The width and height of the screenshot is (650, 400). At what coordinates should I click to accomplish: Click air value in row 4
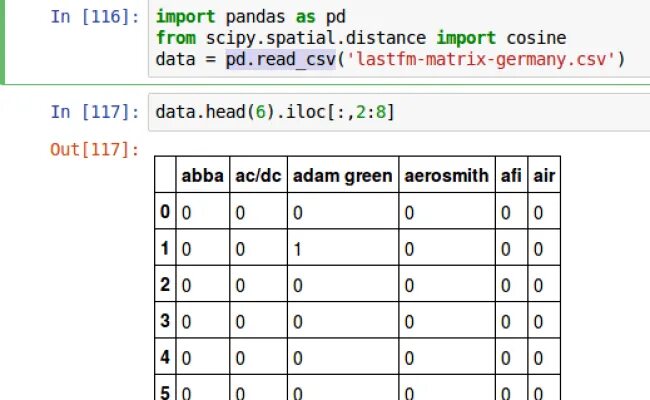pyautogui.click(x=538, y=358)
